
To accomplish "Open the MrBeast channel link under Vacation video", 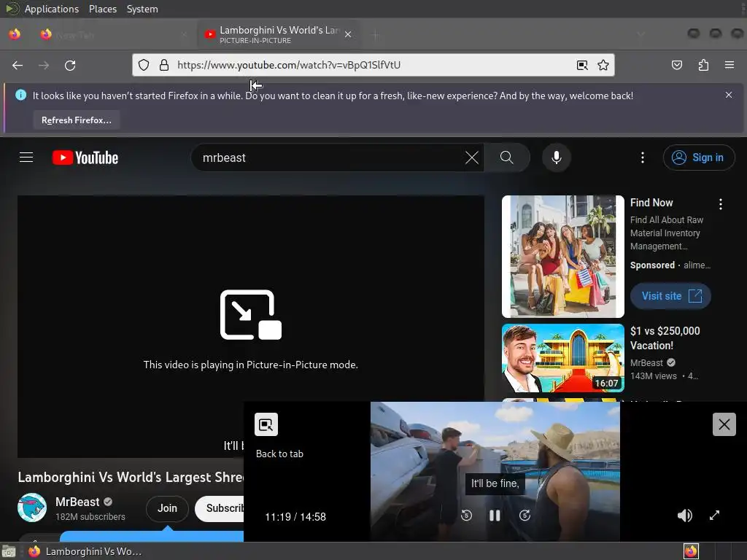I will coord(646,363).
